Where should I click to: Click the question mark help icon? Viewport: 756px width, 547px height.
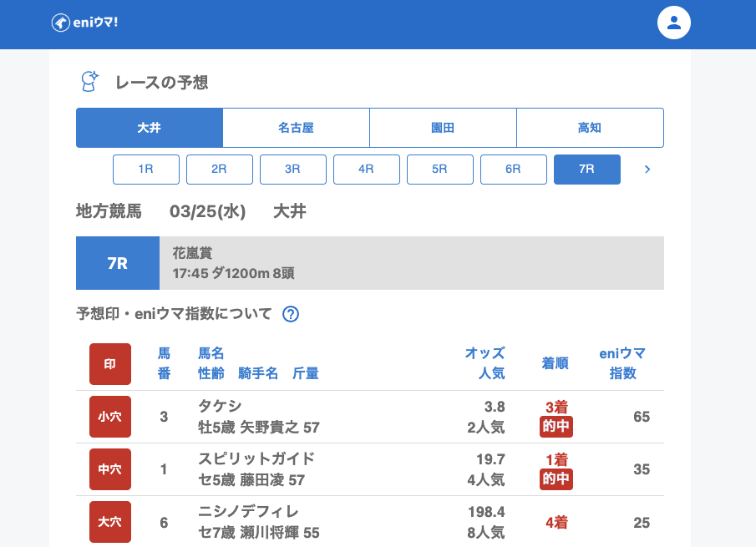(291, 314)
